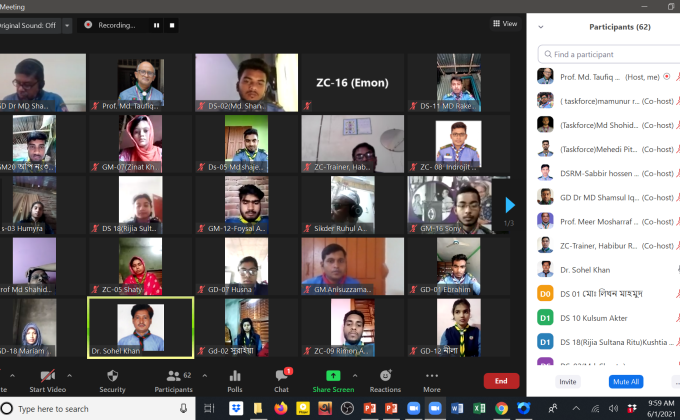680x420 pixels.
Task: Turn on camera with Start Video
Action: tap(47, 378)
